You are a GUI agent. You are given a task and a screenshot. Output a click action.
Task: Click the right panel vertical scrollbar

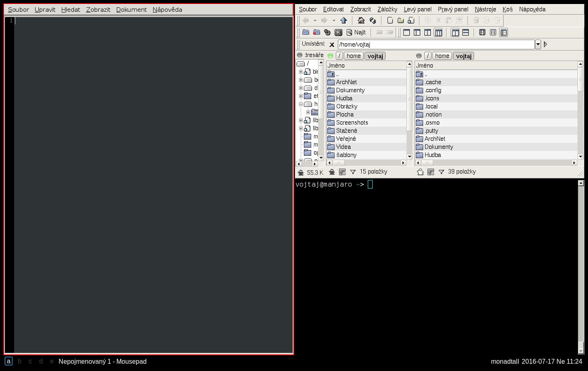click(581, 110)
